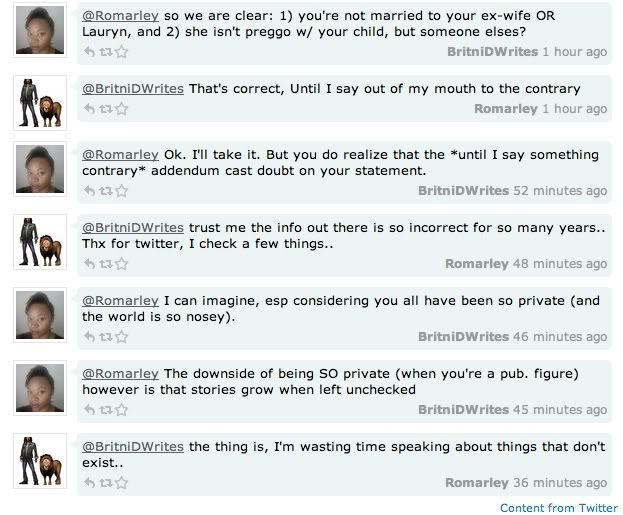Viewport: 623px width, 515px height.
Task: Click BritniDWrites avatar on first tweet
Action: click(40, 30)
